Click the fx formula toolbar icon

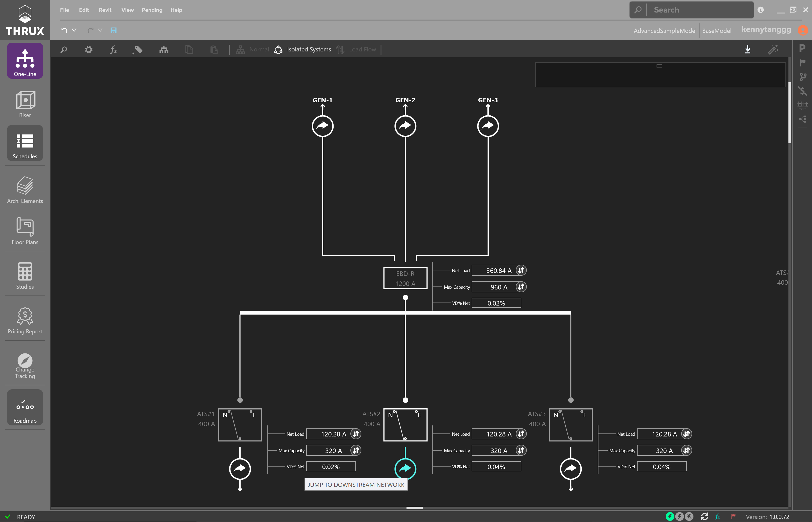coord(114,49)
